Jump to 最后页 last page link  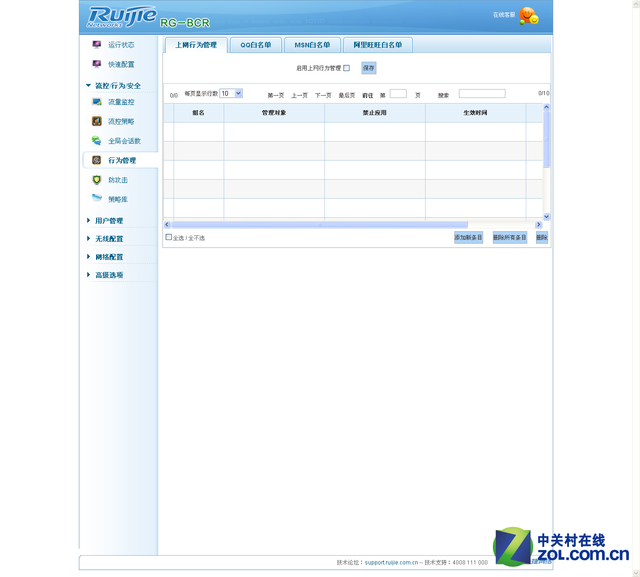coord(347,95)
